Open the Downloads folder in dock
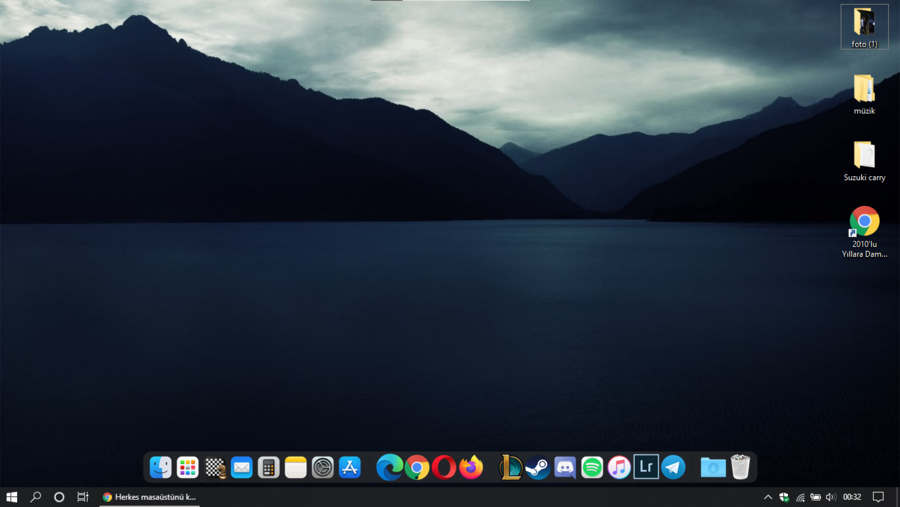The image size is (900, 507). point(713,467)
